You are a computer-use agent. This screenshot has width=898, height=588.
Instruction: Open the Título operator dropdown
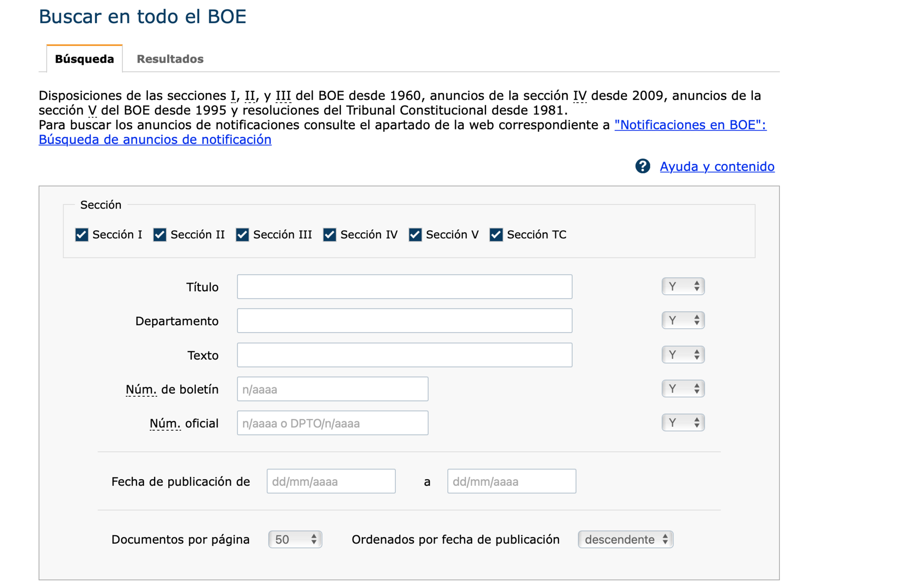(683, 287)
